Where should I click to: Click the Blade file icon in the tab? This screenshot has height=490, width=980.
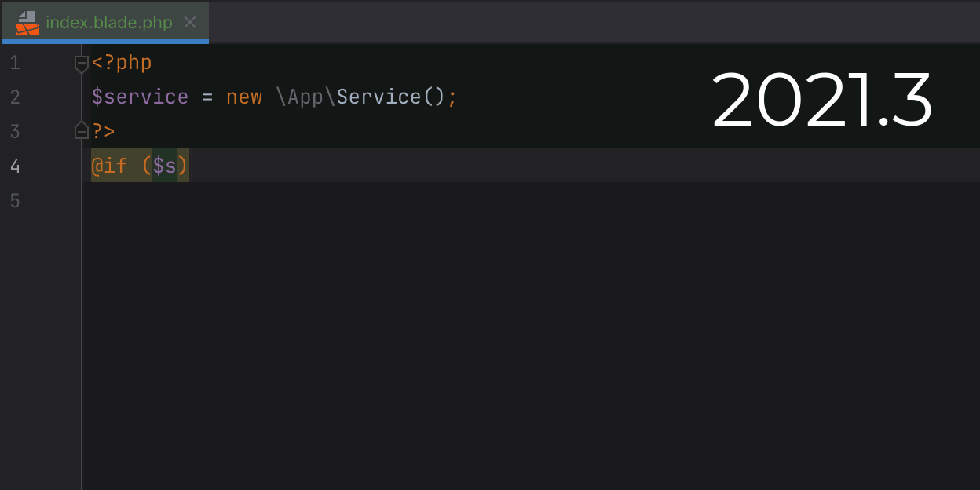[x=26, y=23]
